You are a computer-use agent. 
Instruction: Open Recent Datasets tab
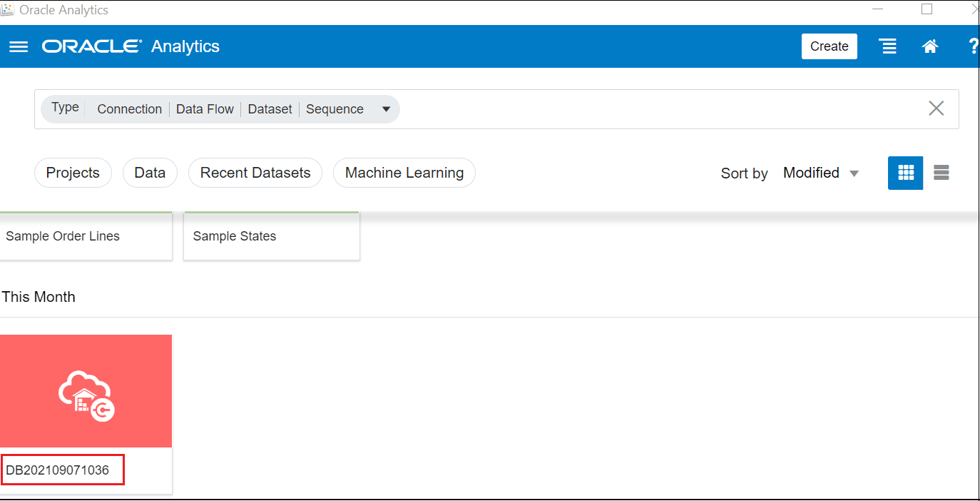coord(255,173)
